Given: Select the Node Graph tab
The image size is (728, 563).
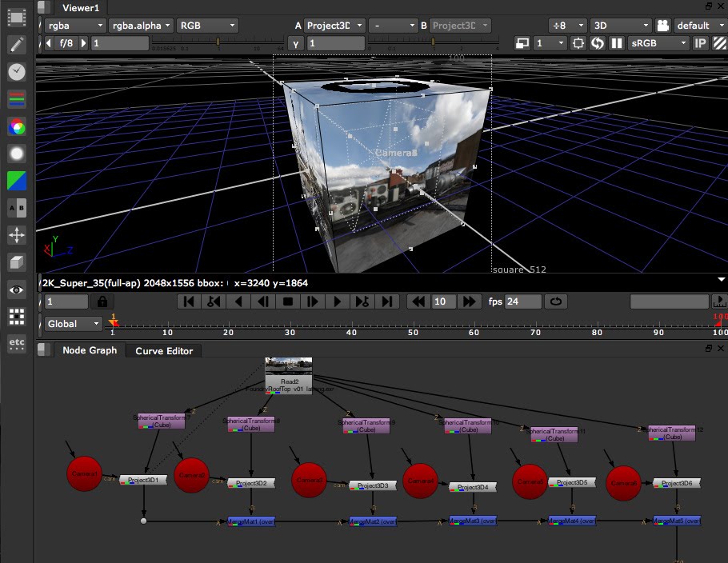Looking at the screenshot, I should (89, 350).
